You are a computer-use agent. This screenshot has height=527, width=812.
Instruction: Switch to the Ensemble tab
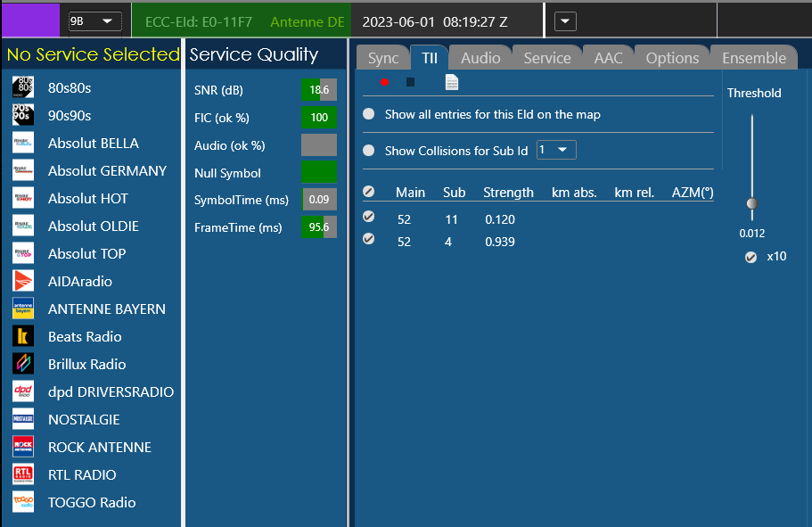754,58
